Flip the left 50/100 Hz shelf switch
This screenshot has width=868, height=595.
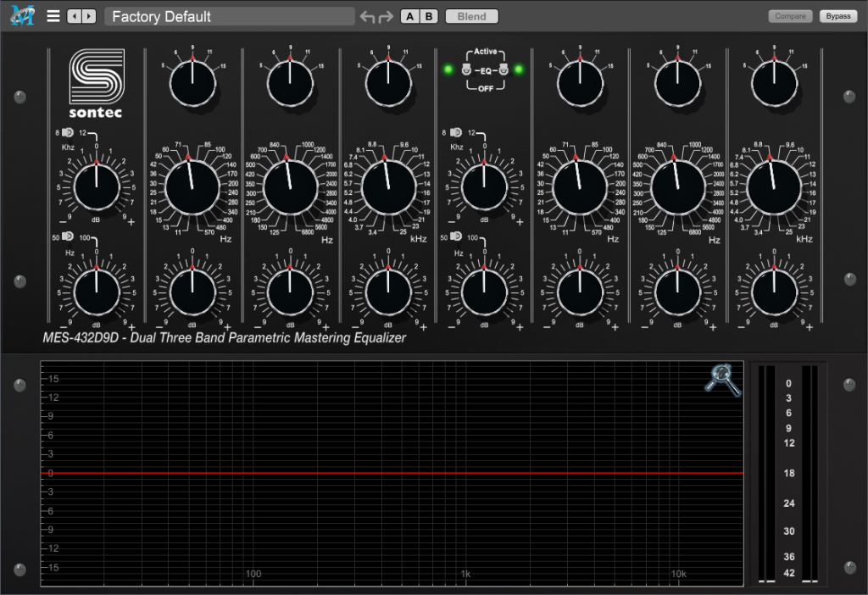click(68, 236)
